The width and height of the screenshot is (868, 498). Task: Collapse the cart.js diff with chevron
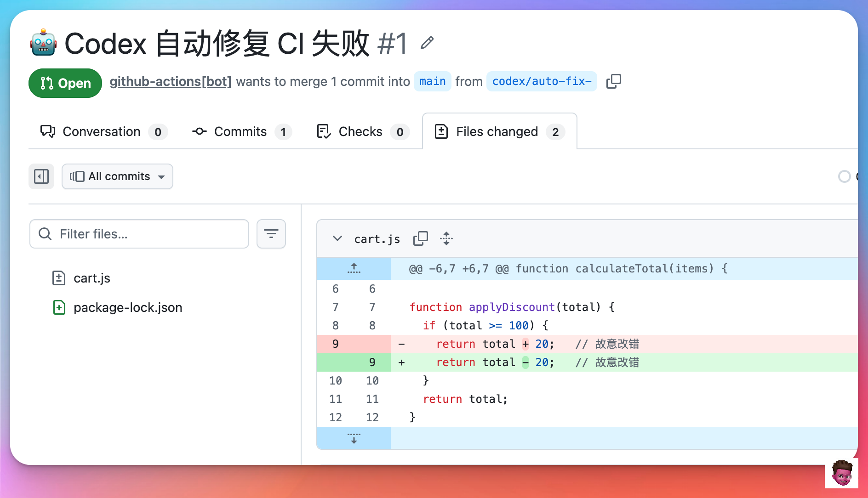click(x=337, y=238)
